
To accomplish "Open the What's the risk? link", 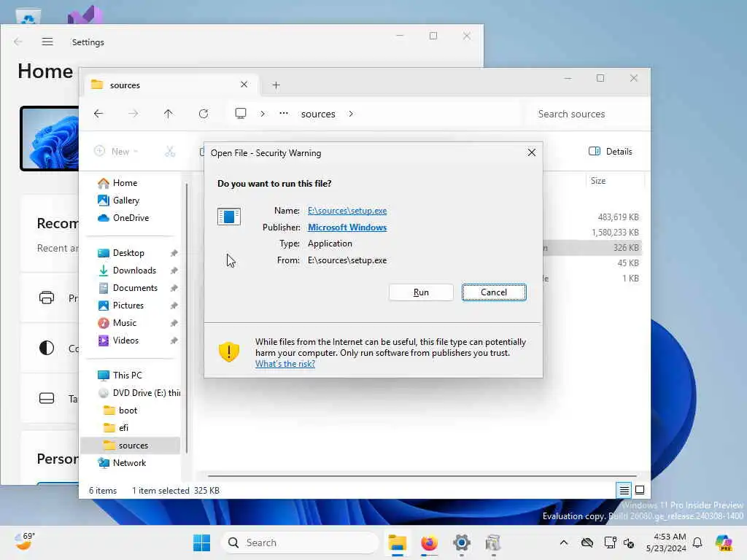I will (285, 364).
